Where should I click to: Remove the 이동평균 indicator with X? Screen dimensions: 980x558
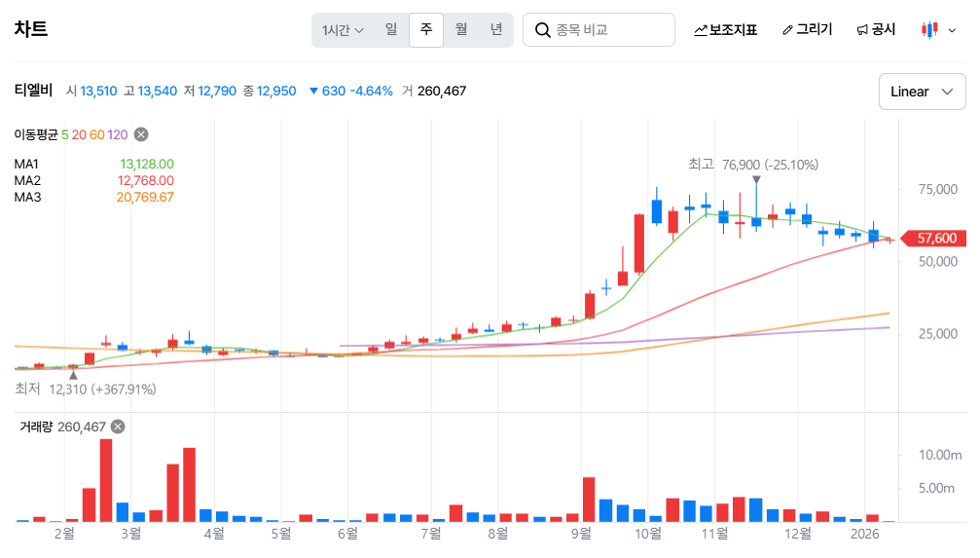coord(141,134)
